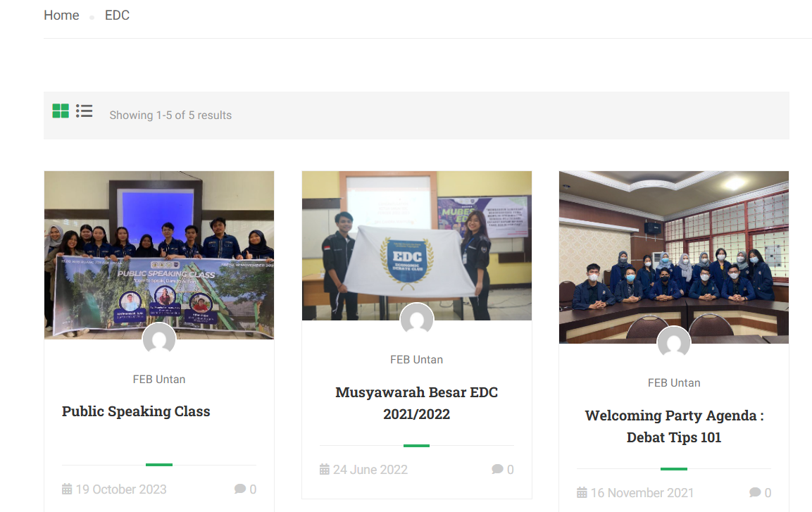Click comment bubble icon beside 24 June 2022
Screen dimensions: 812x512
point(497,469)
